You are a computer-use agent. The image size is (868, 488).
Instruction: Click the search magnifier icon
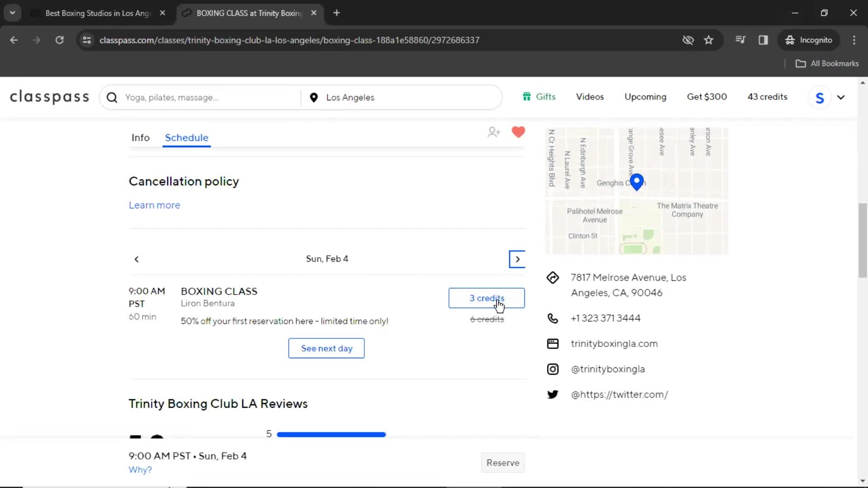coord(112,98)
